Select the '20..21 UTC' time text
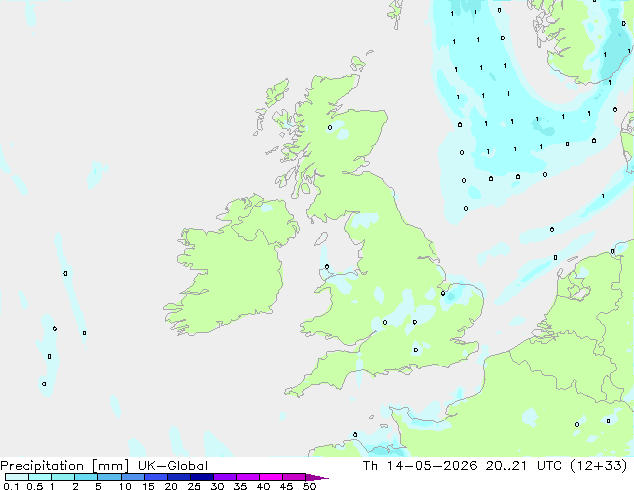 point(524,466)
